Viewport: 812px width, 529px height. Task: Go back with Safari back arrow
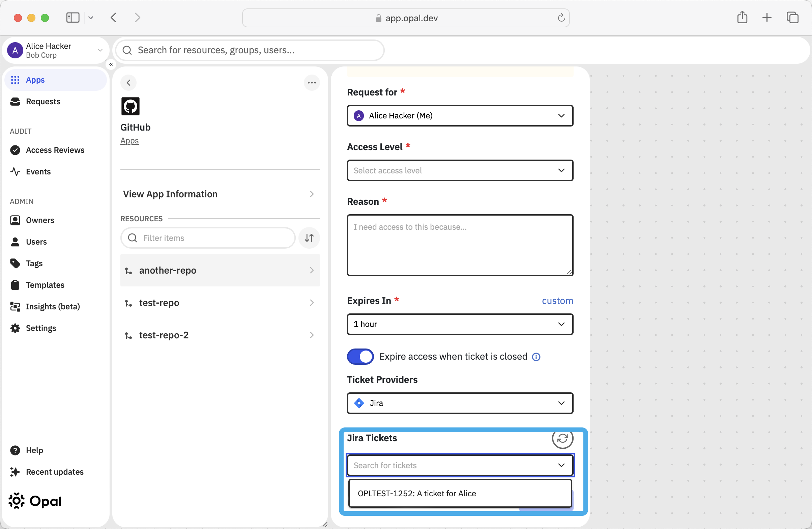[114, 18]
